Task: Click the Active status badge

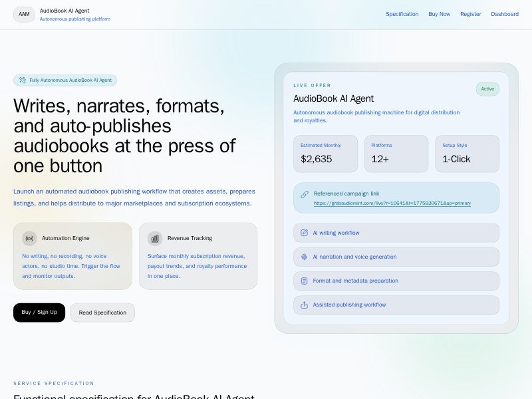Action: click(487, 89)
